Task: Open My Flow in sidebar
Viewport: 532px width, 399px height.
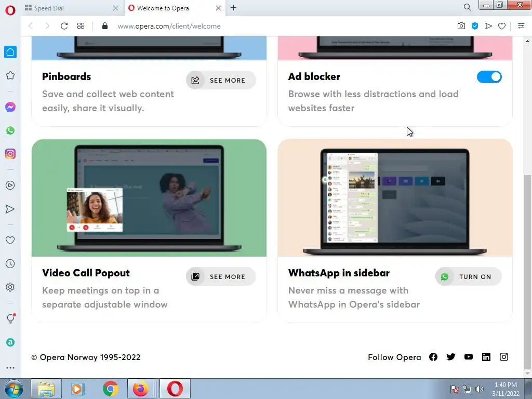Action: (x=10, y=209)
